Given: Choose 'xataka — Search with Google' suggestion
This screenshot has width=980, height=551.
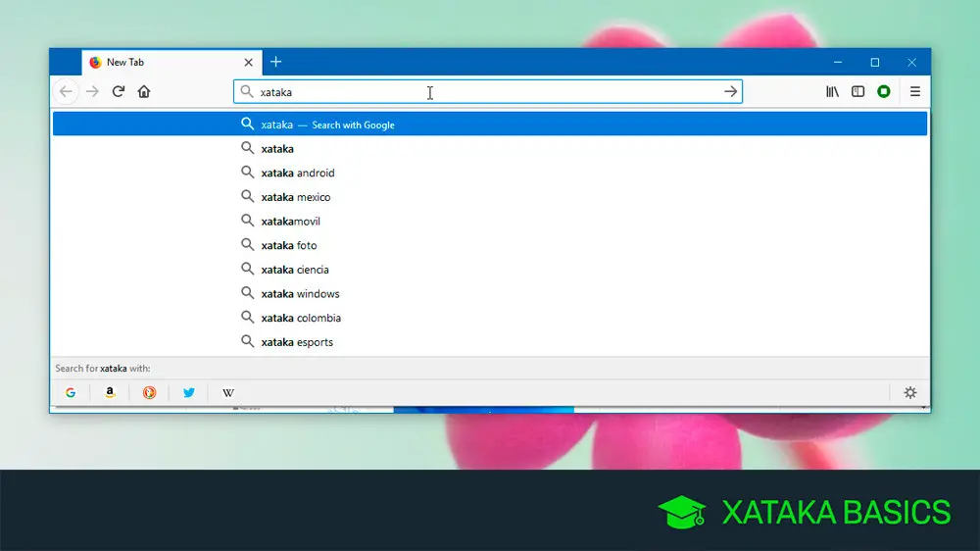Looking at the screenshot, I should click(490, 124).
